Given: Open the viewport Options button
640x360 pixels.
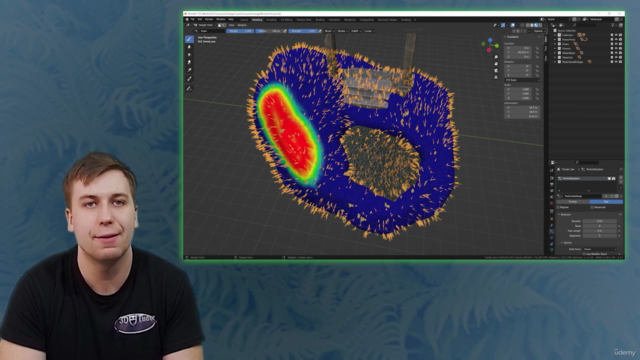Looking at the screenshot, I should click(x=539, y=31).
